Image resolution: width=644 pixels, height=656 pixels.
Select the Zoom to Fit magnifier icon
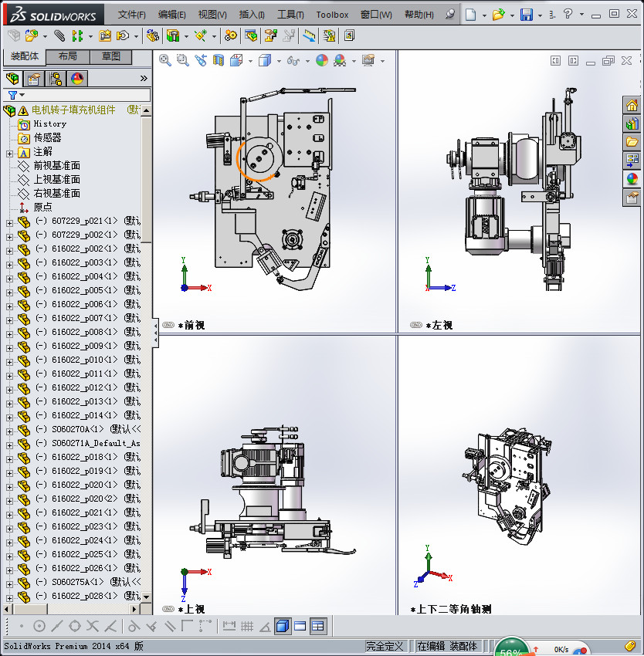[x=164, y=60]
